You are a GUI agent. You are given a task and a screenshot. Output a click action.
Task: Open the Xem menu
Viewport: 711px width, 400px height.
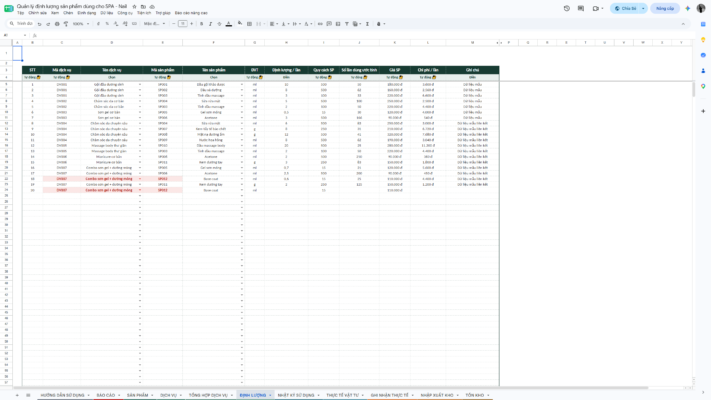(x=55, y=13)
